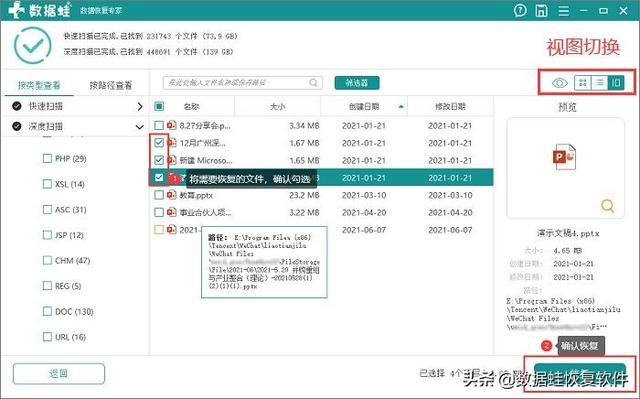Click the recover button at bottom right
640x399 pixels.
pyautogui.click(x=580, y=375)
